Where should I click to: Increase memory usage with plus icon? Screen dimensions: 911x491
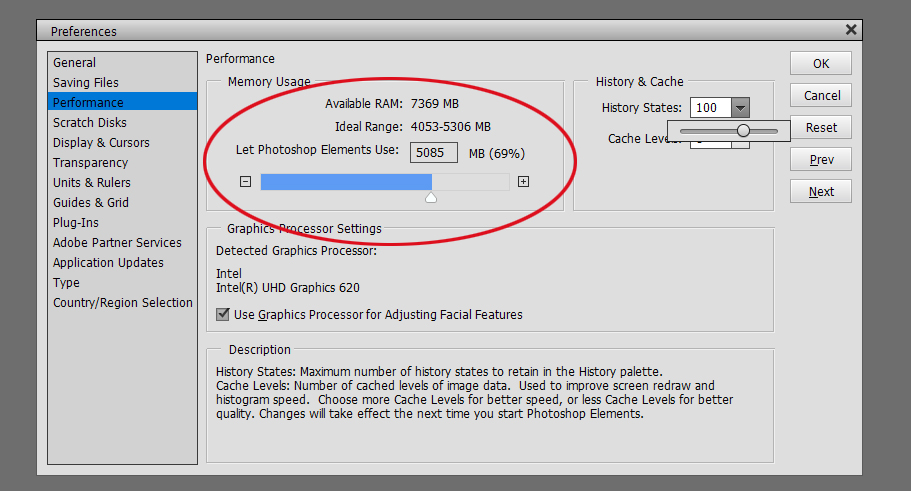(x=523, y=182)
